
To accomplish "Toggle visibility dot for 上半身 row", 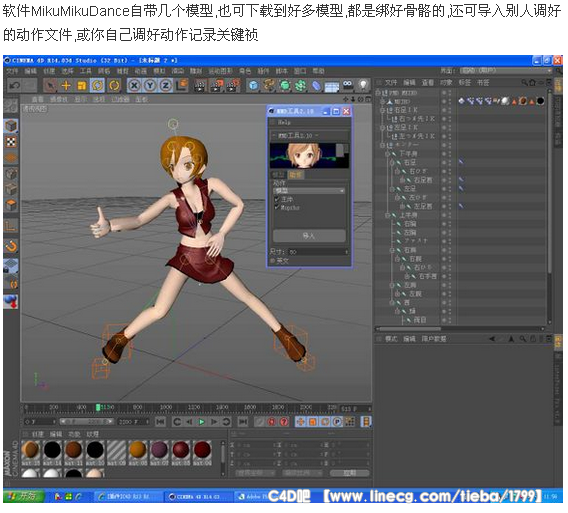I will [444, 214].
